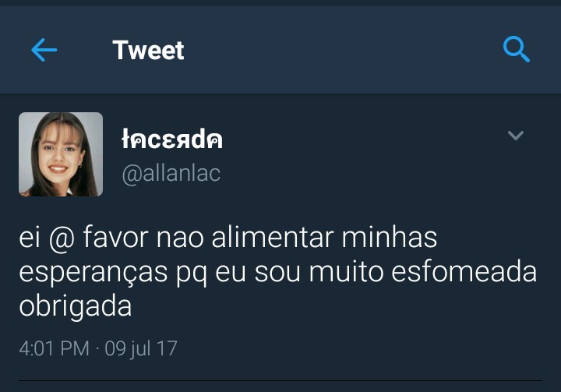
Task: Click the word 'esfomeada' in the tweet
Action: click(x=464, y=271)
